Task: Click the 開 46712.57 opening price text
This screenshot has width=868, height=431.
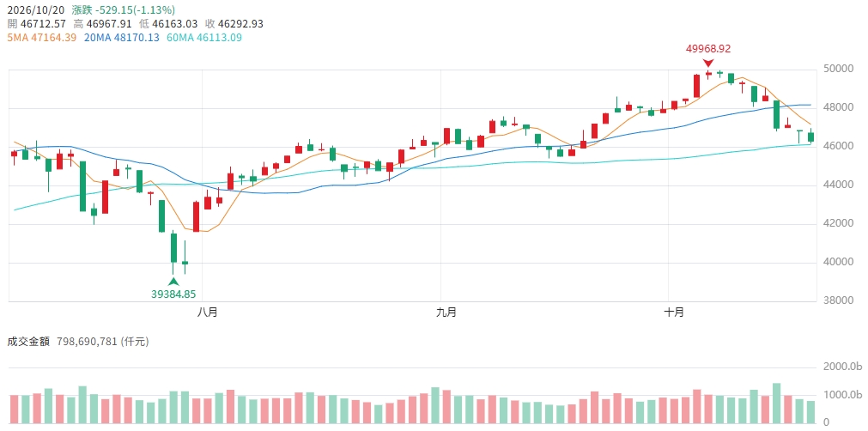Action: pyautogui.click(x=37, y=24)
